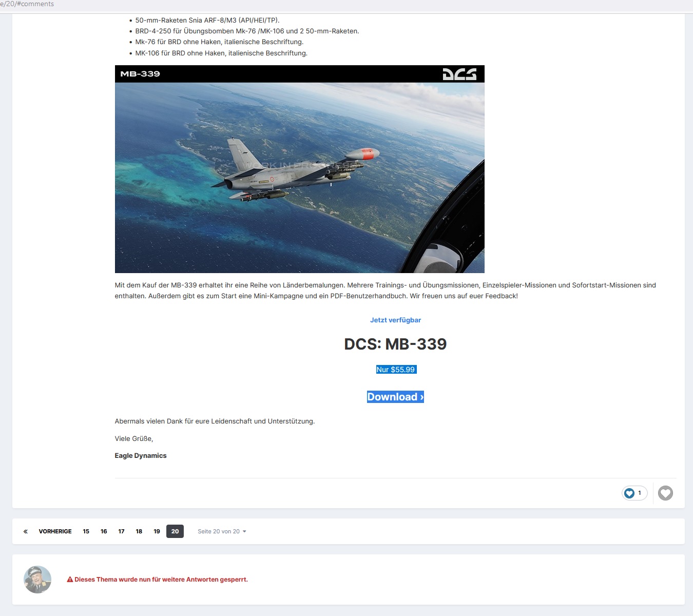Click the double-arrow first page icon

(26, 531)
